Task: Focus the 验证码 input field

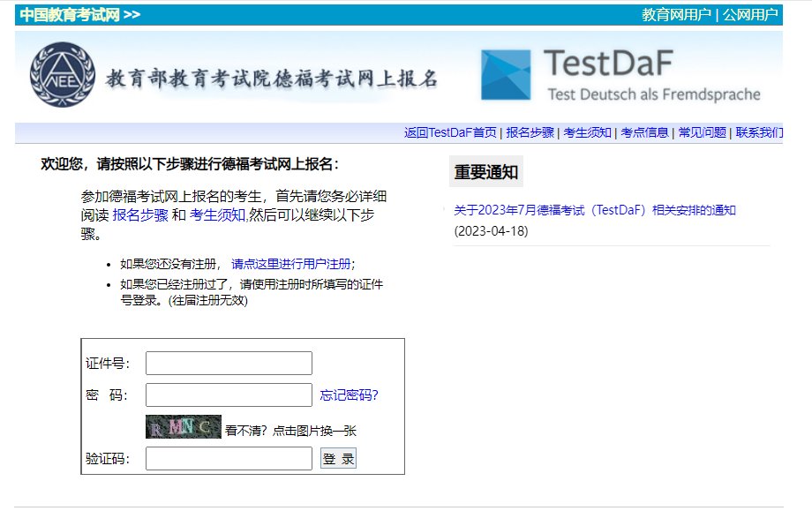Action: pyautogui.click(x=229, y=458)
